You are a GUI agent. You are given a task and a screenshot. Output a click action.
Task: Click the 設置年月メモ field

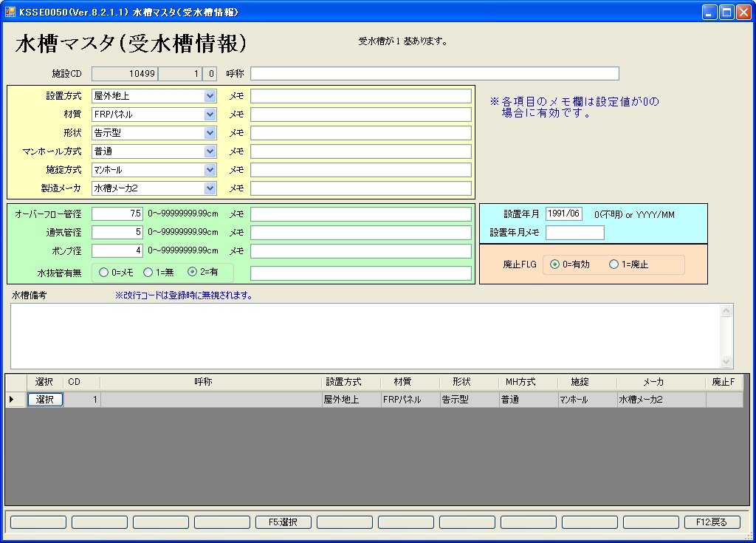[574, 233]
